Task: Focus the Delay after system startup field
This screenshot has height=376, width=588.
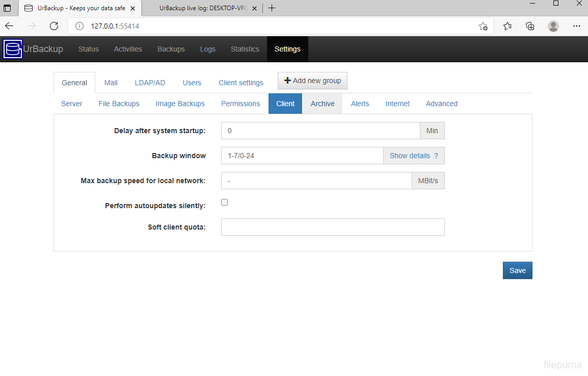Action: tap(320, 131)
